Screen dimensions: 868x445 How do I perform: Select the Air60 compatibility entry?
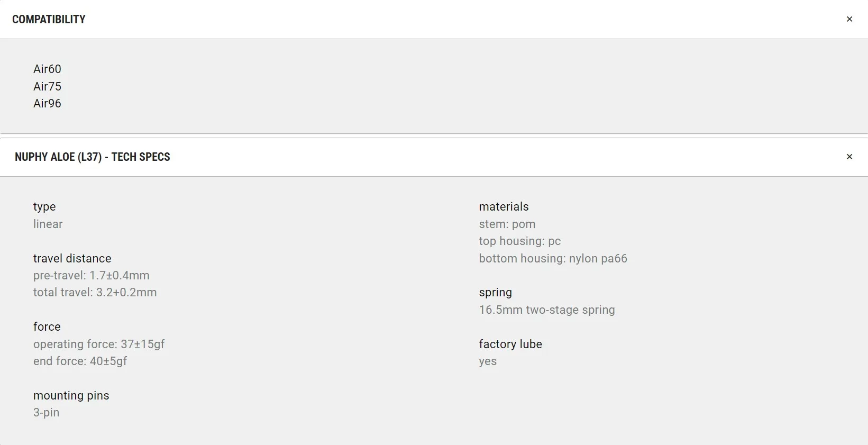pyautogui.click(x=47, y=69)
